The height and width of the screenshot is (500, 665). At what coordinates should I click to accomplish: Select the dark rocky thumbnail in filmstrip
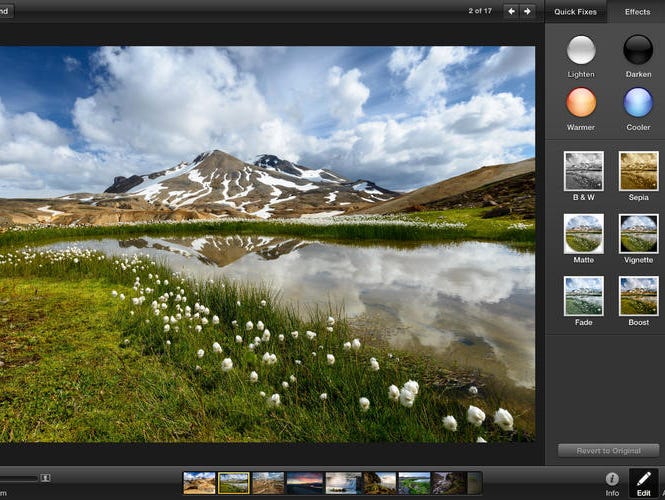coord(449,483)
